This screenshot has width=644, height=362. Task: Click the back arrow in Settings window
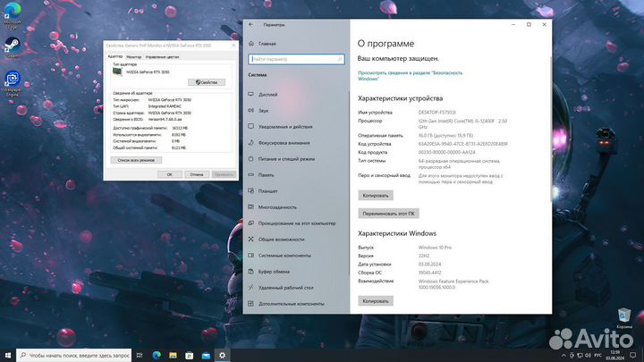click(251, 25)
